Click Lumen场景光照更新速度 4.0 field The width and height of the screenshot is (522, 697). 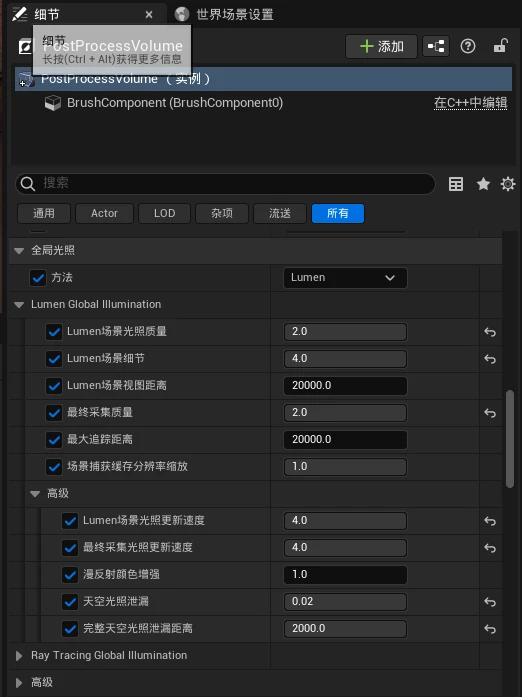point(345,521)
